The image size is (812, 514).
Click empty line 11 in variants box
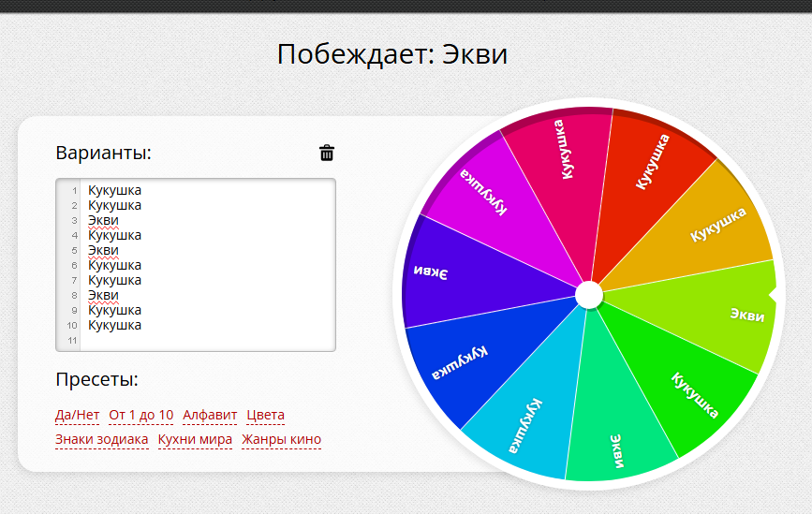coord(187,340)
